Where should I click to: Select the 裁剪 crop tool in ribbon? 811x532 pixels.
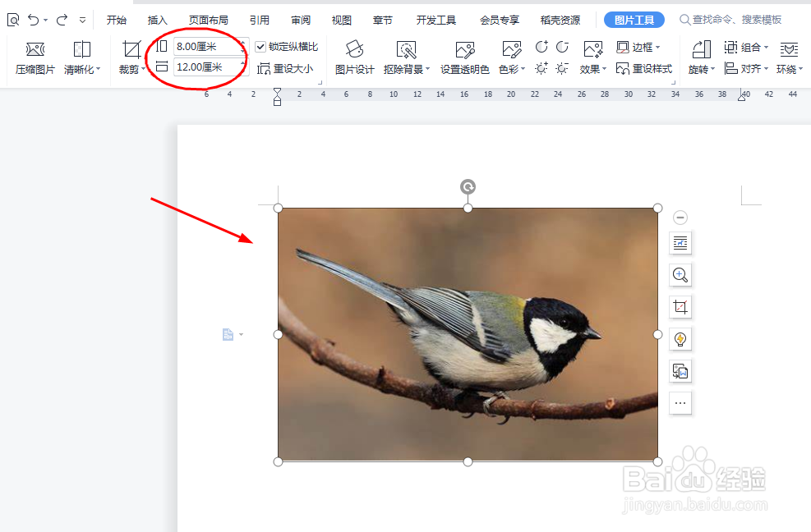click(x=131, y=49)
